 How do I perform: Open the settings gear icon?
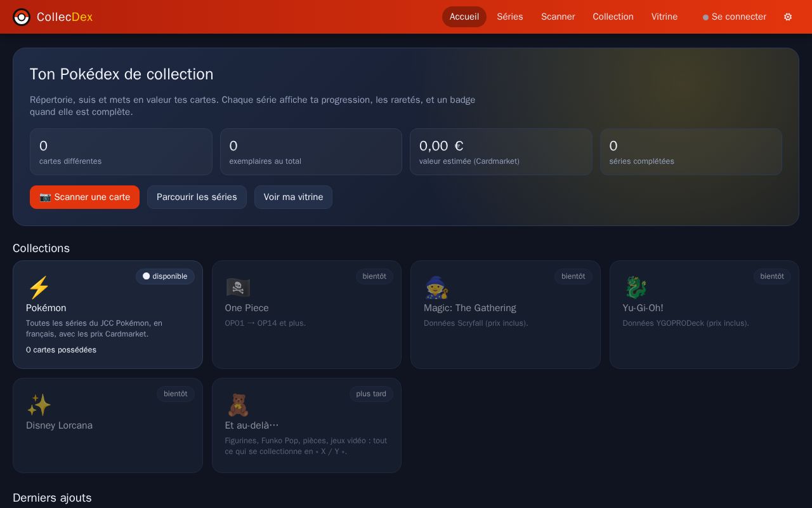coord(788,17)
